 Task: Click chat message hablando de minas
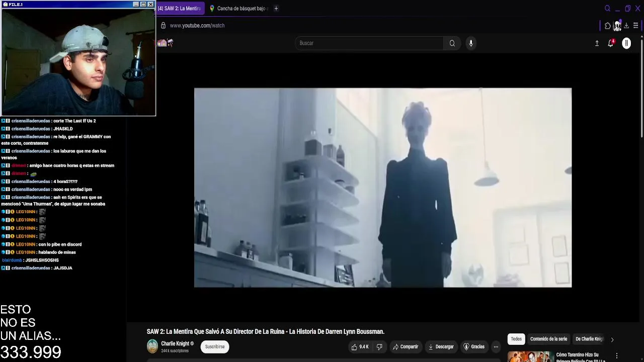coord(57,252)
